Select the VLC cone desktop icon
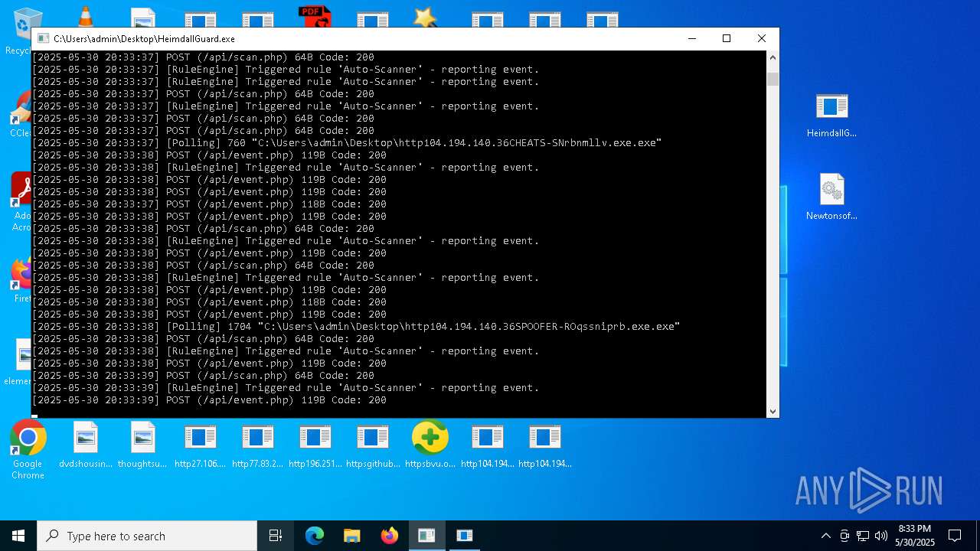 click(x=85, y=17)
